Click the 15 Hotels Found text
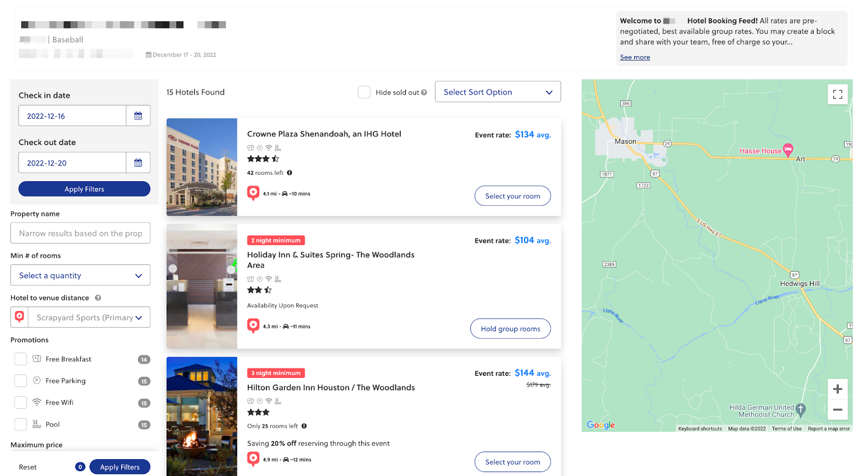Viewport: 868px width, 476px height. 195,92
